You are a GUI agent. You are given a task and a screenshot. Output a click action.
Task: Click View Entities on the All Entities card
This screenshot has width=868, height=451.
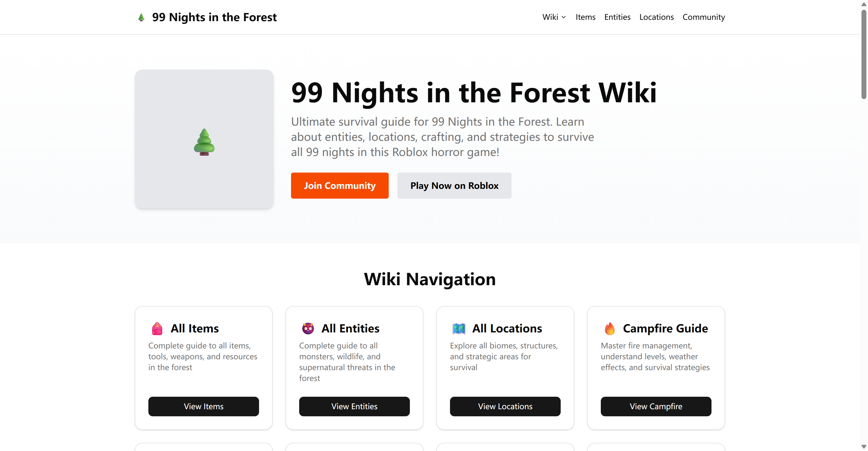(x=354, y=406)
